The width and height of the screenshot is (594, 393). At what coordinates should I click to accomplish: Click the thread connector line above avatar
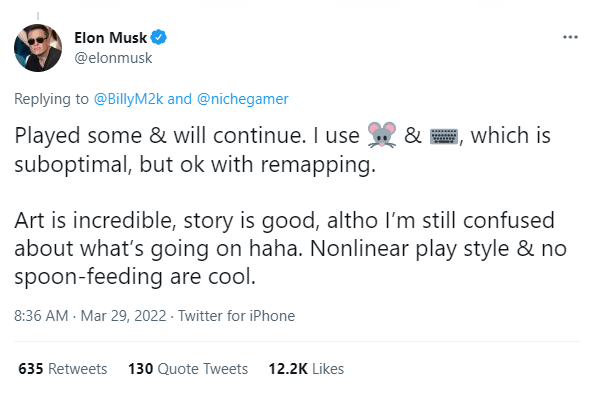[38, 16]
